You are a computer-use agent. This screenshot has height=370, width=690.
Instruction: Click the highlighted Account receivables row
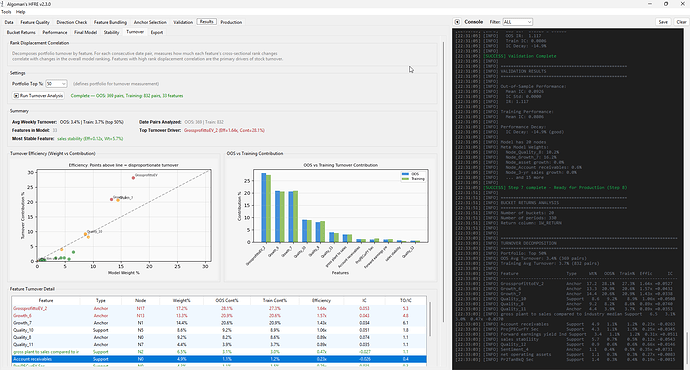click(219, 359)
